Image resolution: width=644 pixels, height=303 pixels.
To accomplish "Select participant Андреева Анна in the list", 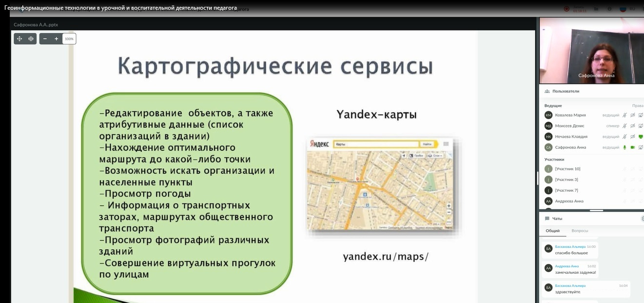I will coord(569,201).
